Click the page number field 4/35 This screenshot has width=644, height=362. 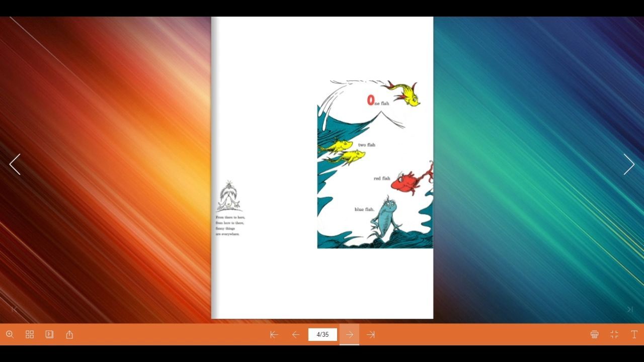click(323, 334)
